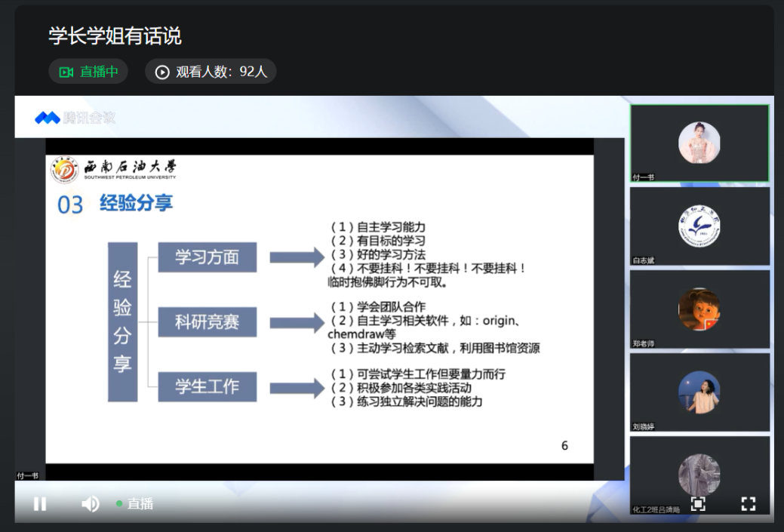Click the Tencent Meeting logo watermark

(x=75, y=118)
